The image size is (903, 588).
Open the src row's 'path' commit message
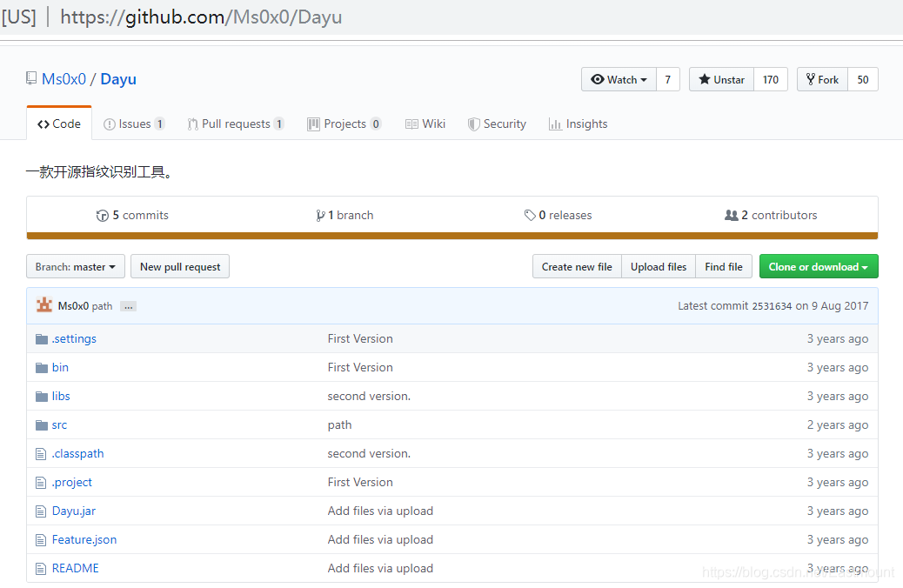point(340,425)
